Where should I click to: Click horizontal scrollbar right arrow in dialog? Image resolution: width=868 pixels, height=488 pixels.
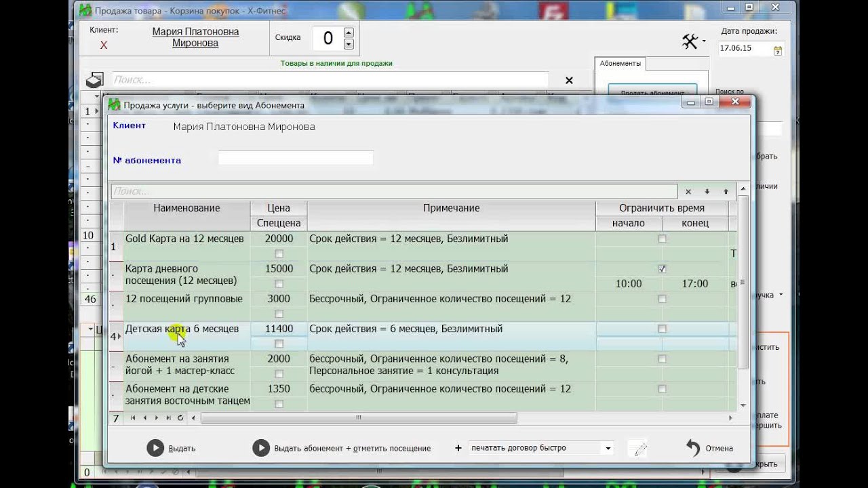[730, 418]
